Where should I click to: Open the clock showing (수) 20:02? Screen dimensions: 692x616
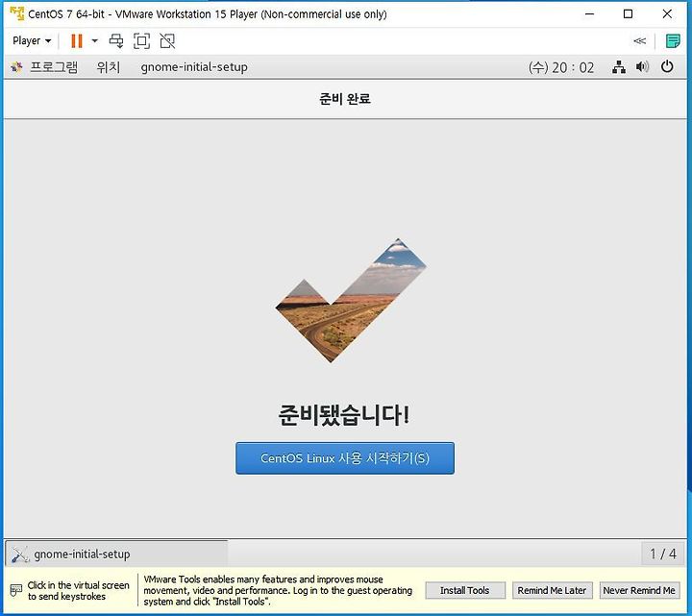pos(561,67)
